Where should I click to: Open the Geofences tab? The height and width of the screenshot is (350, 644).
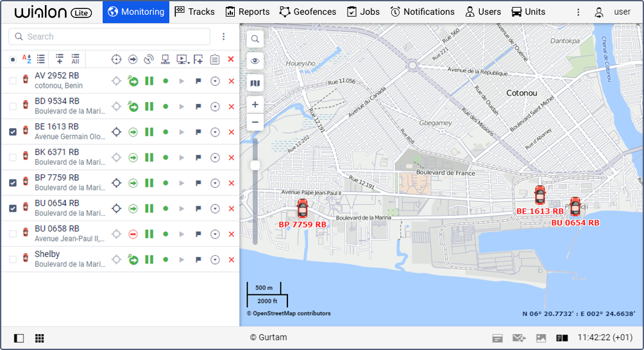tap(308, 12)
